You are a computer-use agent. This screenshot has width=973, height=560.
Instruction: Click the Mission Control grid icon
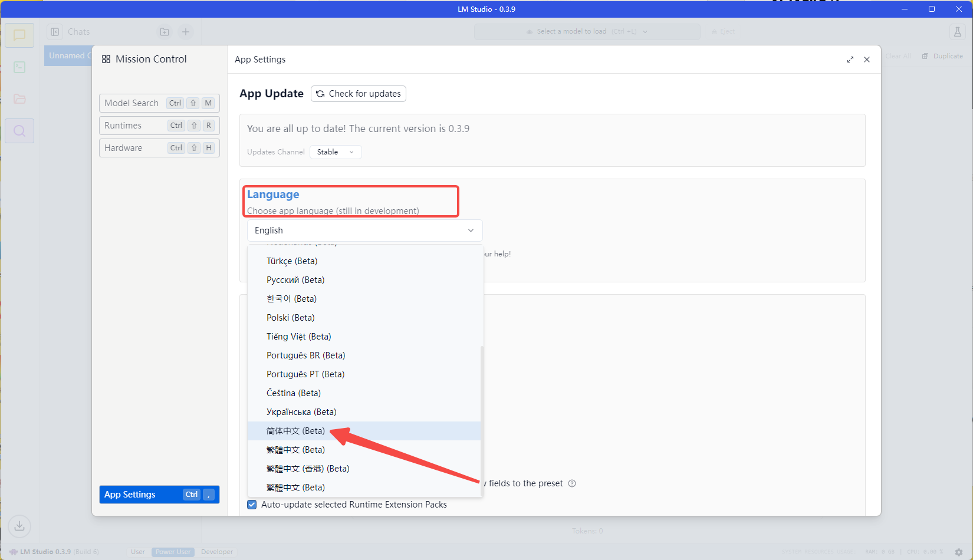coord(106,59)
